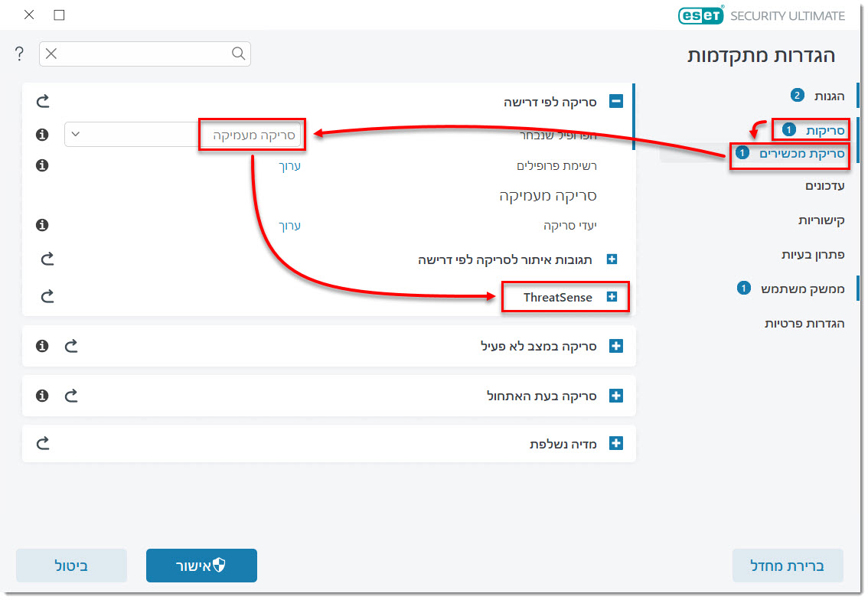Show info for סריקה במצב לא פעיל
This screenshot has width=868, height=600.
click(42, 346)
